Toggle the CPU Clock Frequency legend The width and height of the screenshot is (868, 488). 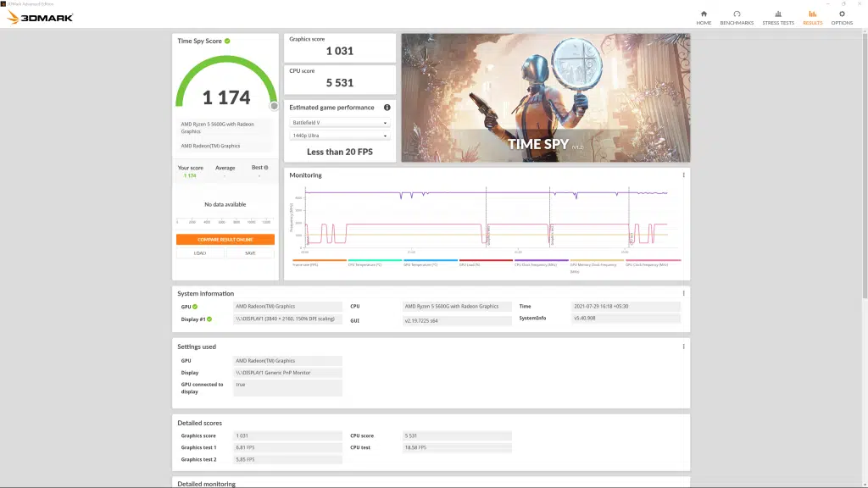[x=541, y=263]
